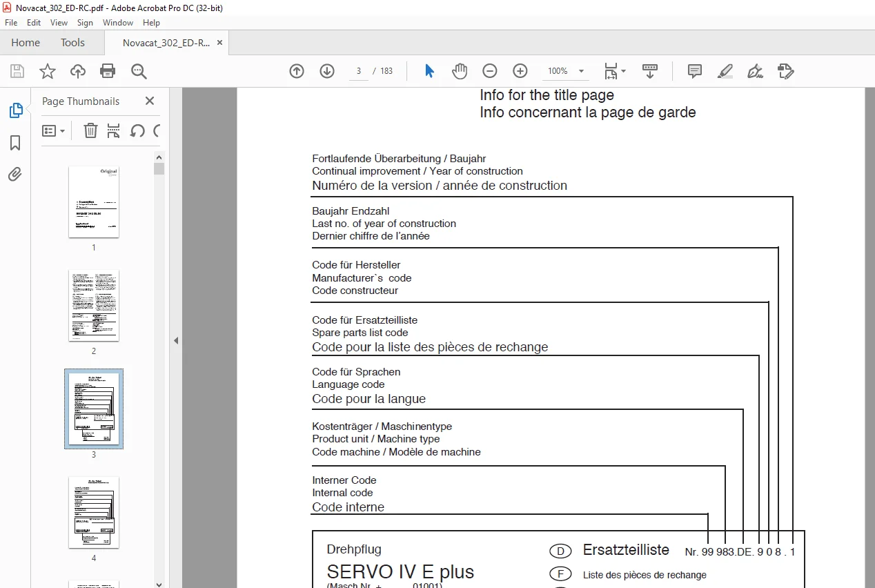
Task: Open Page Thumbnails sidebar icon
Action: [15, 110]
